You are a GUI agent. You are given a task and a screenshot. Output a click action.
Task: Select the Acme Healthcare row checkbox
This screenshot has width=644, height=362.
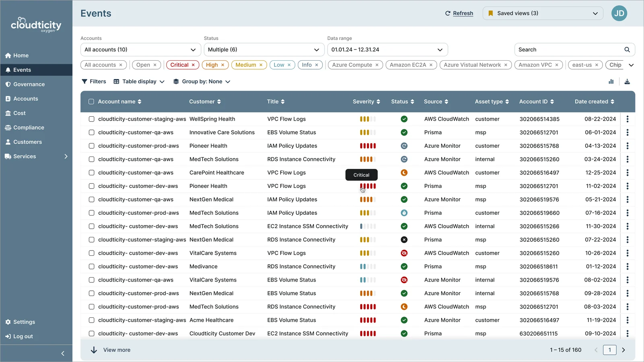coord(91,320)
